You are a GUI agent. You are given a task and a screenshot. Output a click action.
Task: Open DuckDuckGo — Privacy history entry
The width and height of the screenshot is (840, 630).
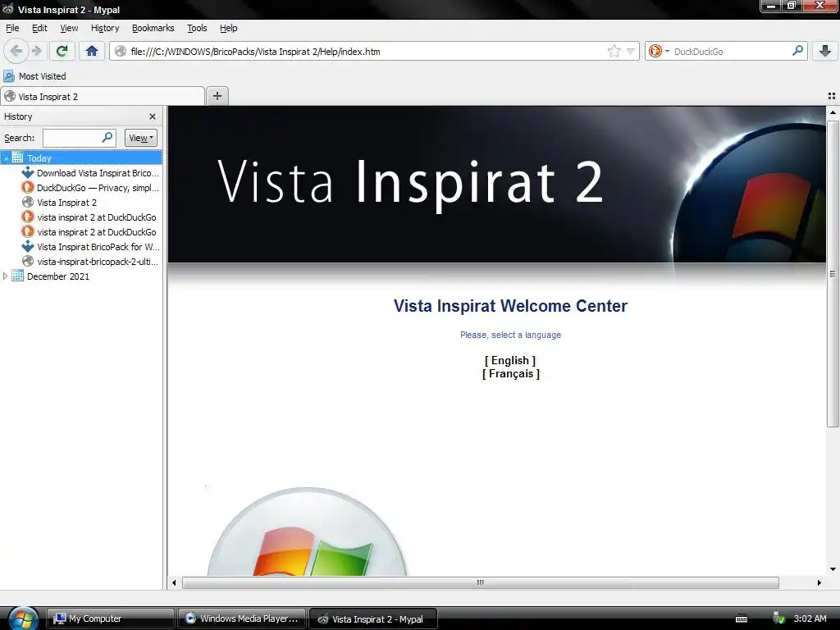[90, 188]
